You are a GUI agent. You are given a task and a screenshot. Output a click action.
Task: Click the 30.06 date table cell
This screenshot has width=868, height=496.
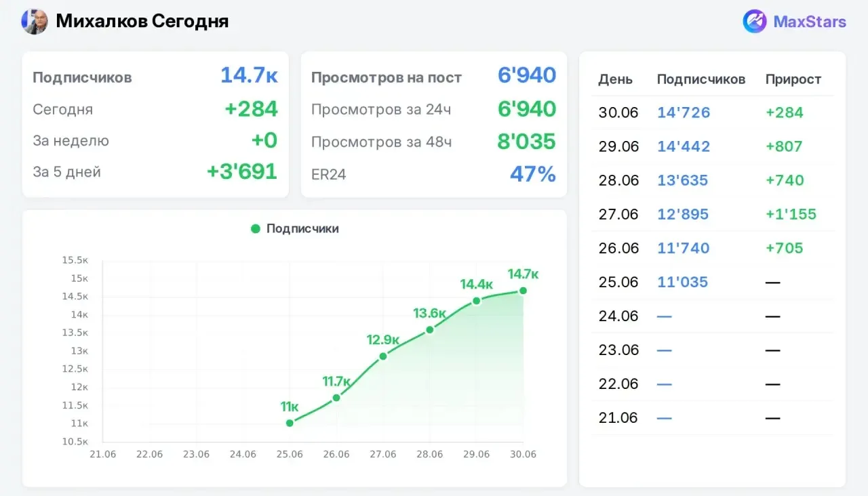(x=618, y=112)
